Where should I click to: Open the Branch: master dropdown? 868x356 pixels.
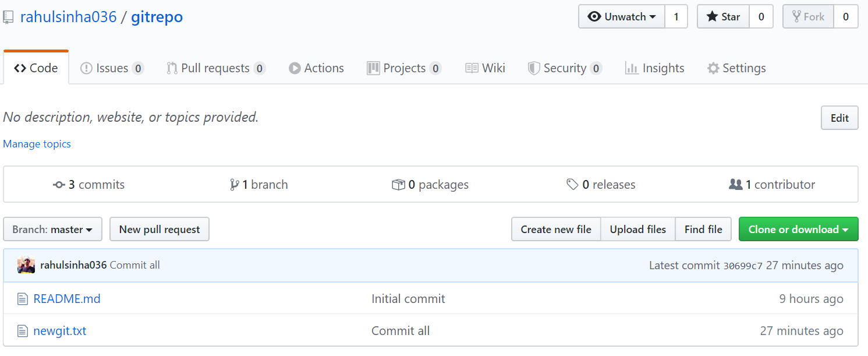point(52,229)
